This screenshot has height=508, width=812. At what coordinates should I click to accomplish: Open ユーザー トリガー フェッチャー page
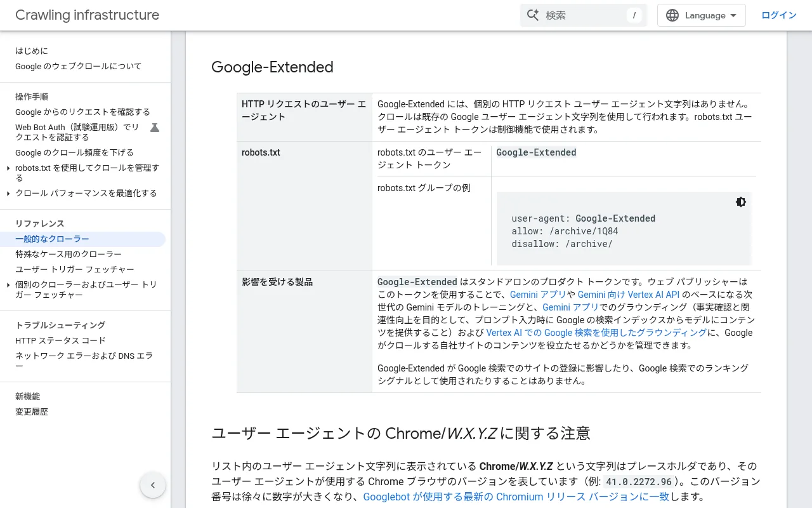(75, 269)
